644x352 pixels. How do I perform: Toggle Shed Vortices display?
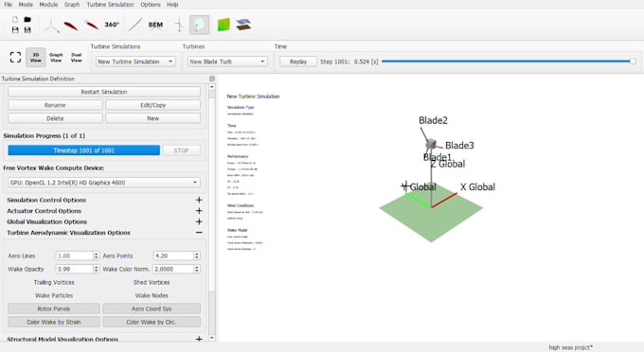coord(152,282)
